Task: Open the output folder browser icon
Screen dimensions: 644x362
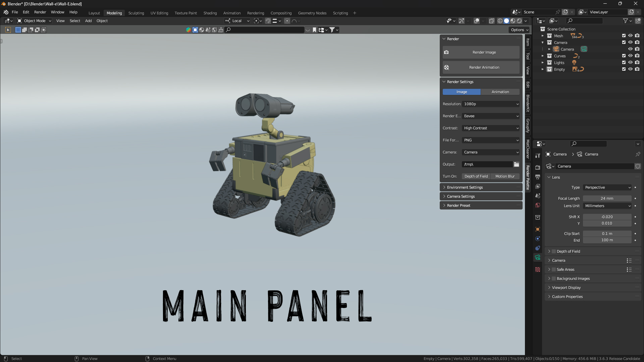Action: 517,164
